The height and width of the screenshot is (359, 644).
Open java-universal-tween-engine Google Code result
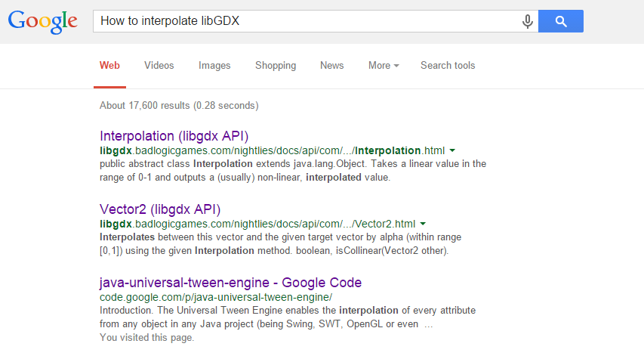(x=230, y=283)
